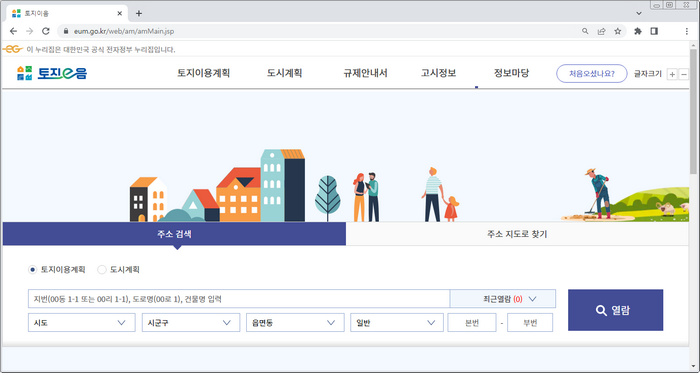Increase font size with plus button

(672, 75)
